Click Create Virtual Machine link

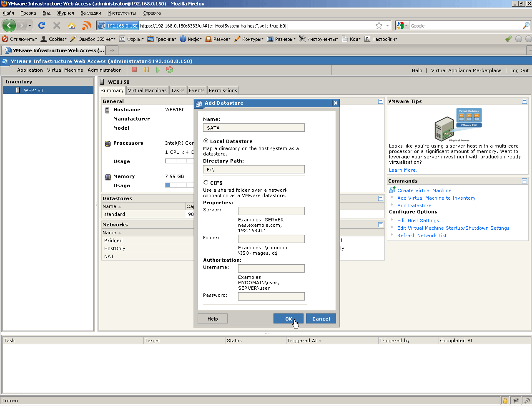pyautogui.click(x=424, y=190)
